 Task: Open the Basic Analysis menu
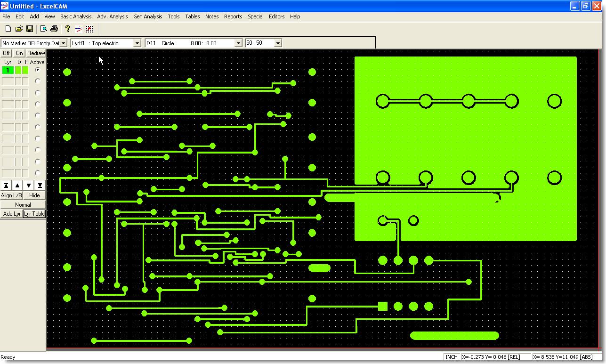(76, 16)
